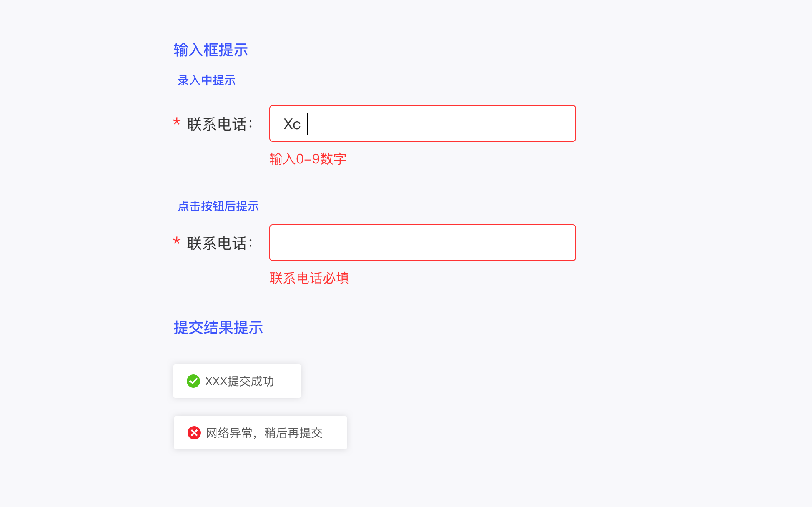Click the 输入0–9数字 validation message
Screen dimensions: 812x507
308,159
